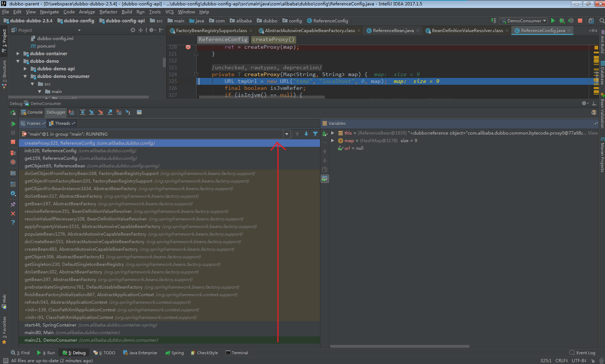Click the Run to Cursor icon
This screenshot has height=364, width=605.
tap(128, 113)
